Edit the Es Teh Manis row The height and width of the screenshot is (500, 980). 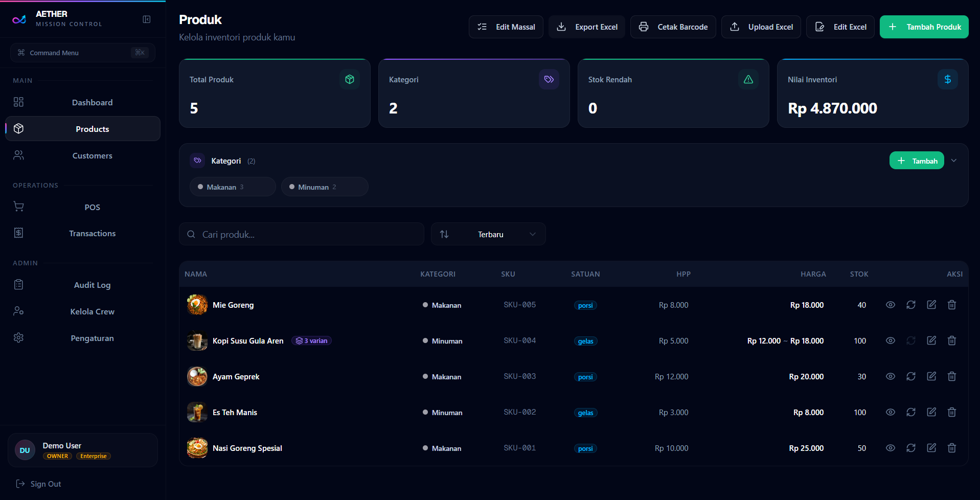931,412
